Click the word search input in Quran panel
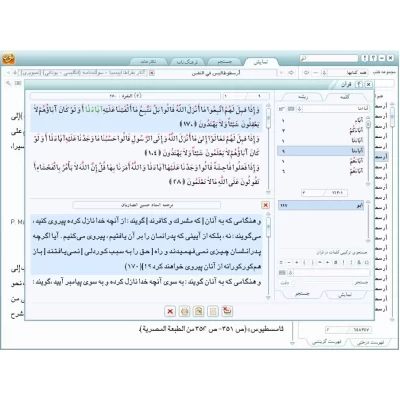Viewport: 400px width, 400px height. (x=336, y=109)
